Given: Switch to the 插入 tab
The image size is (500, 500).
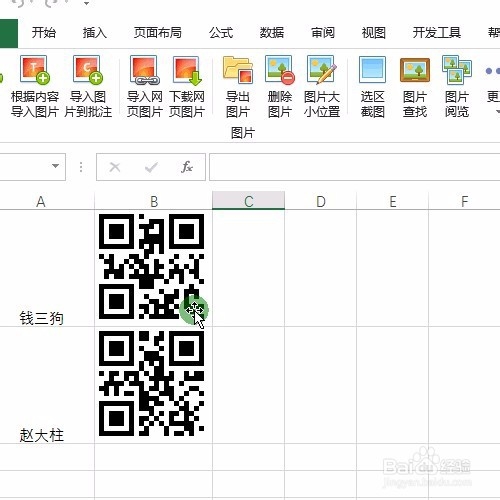Looking at the screenshot, I should click(x=95, y=33).
